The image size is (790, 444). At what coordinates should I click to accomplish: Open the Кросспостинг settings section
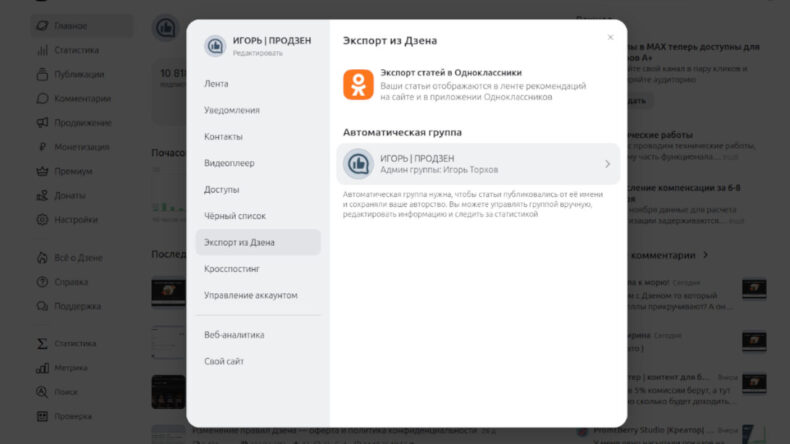(x=233, y=269)
